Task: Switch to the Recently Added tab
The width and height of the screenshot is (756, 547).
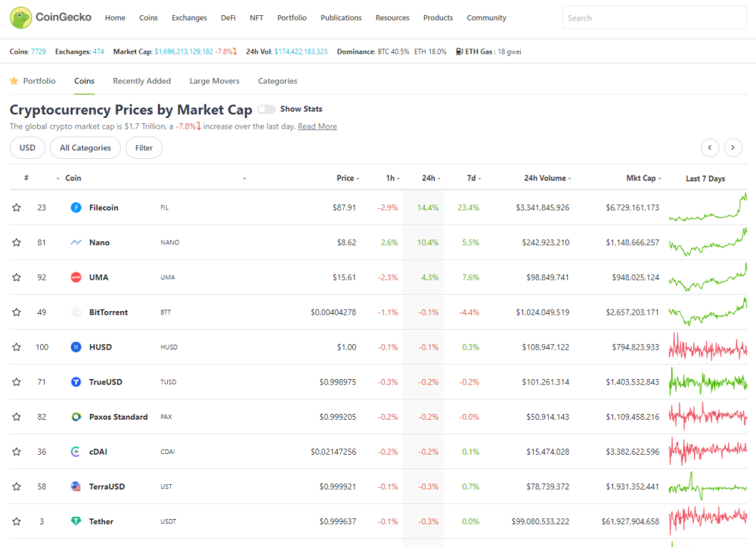Action: (x=142, y=81)
